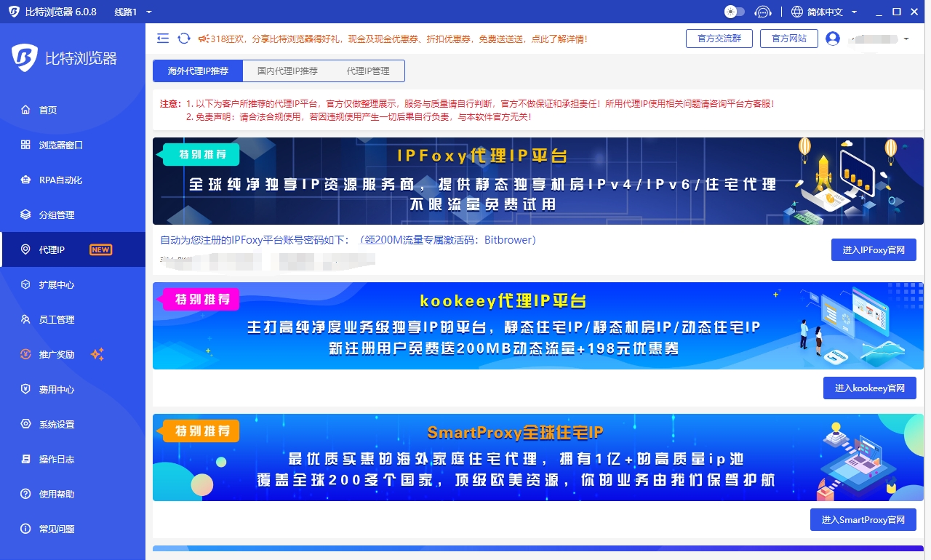Click the sparkle stars next to 推广奖励
Screen dimensions: 931x560
pyautogui.click(x=97, y=354)
